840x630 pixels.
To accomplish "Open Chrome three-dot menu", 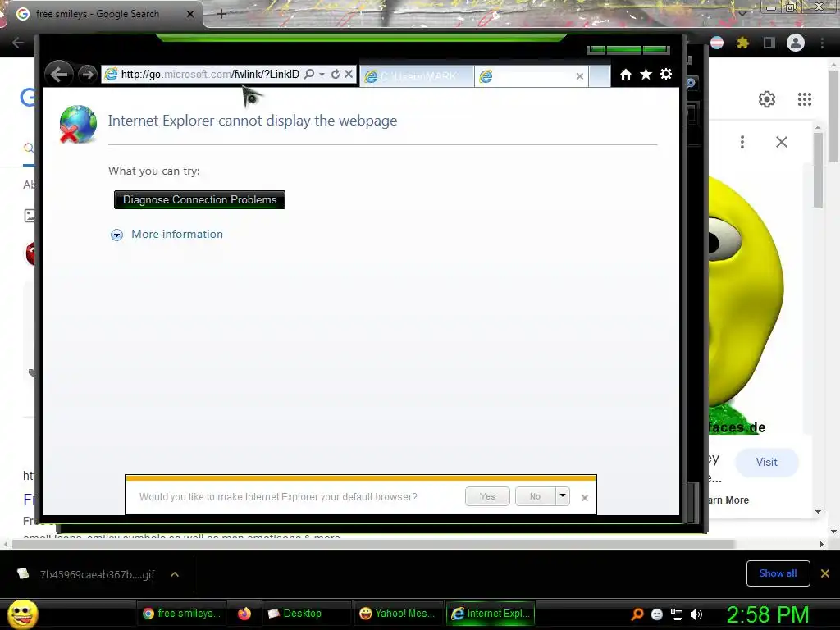I will [822, 43].
